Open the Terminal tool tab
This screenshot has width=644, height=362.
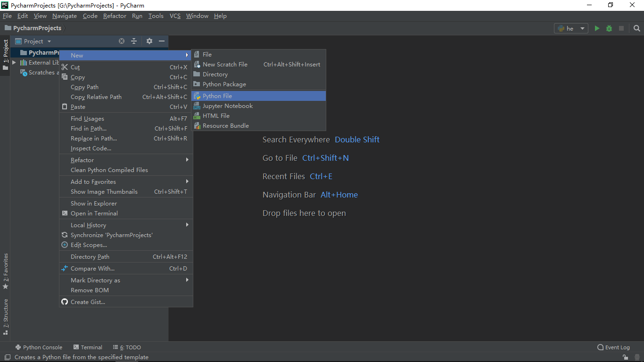tap(88, 347)
